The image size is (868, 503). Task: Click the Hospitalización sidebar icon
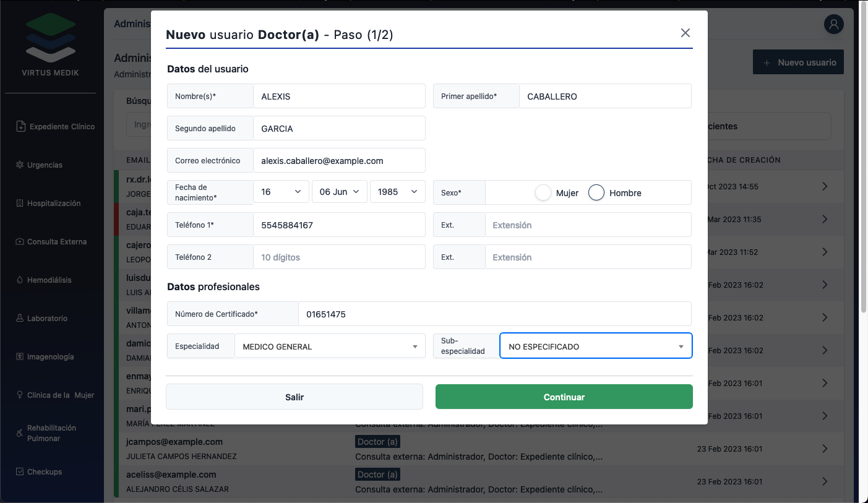[x=20, y=204]
